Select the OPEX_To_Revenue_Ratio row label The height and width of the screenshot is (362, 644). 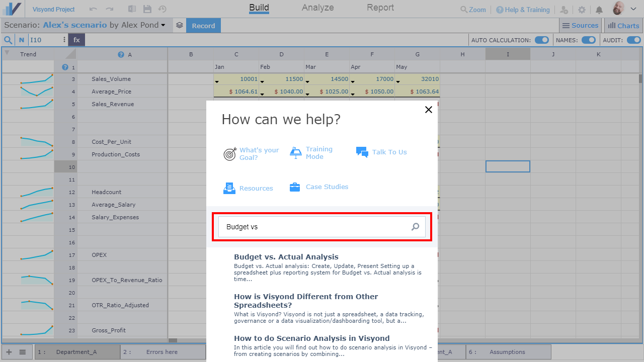pos(127,280)
